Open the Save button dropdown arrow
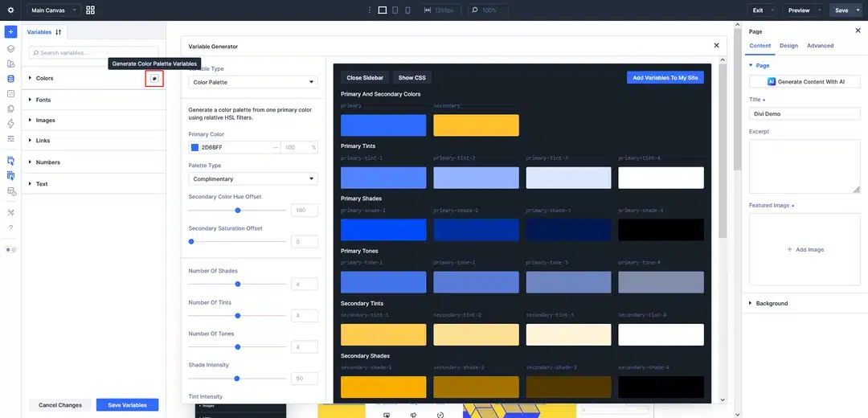Viewport: 868px width, 418px height. click(858, 10)
